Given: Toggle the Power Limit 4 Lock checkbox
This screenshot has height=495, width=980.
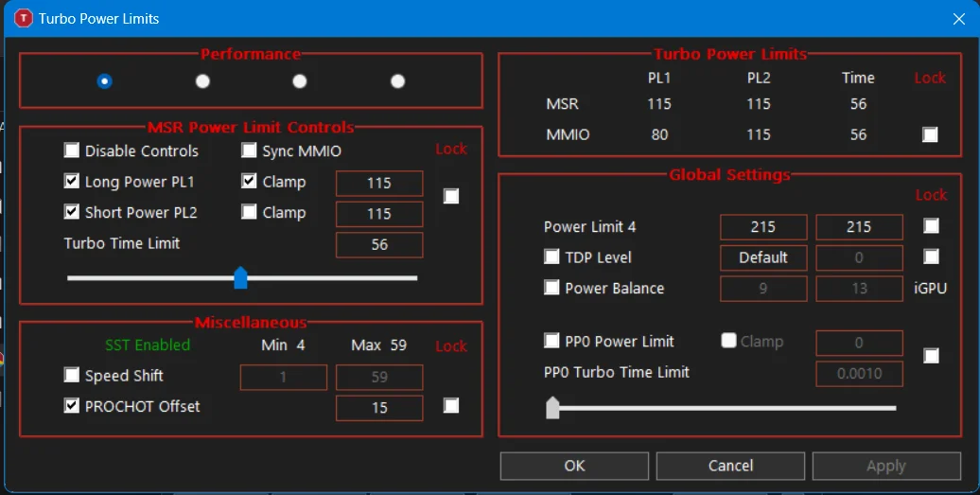Looking at the screenshot, I should coord(931,225).
